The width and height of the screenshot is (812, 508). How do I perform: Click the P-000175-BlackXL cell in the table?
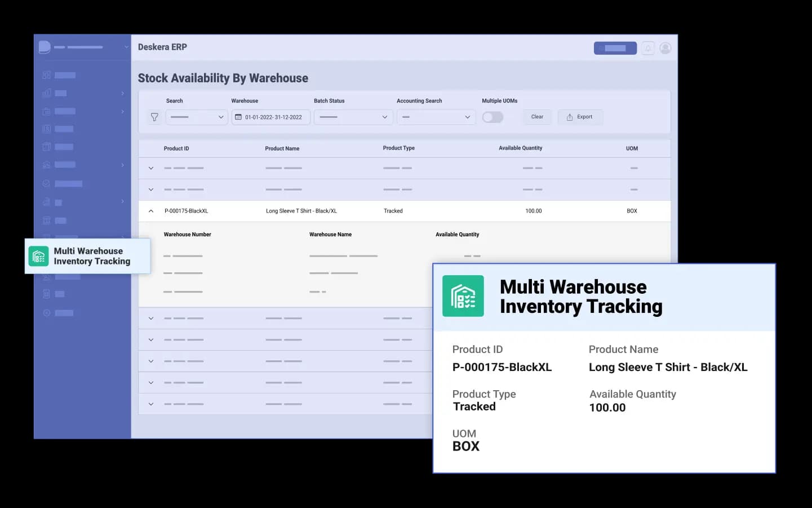point(187,211)
